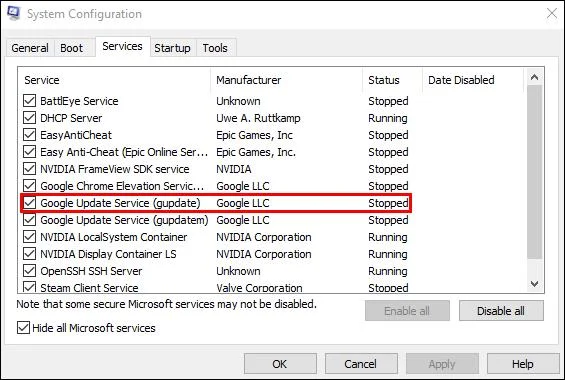Image resolution: width=565 pixels, height=380 pixels.
Task: Uncheck the EasyAntiCheat checkbox
Action: [x=30, y=135]
